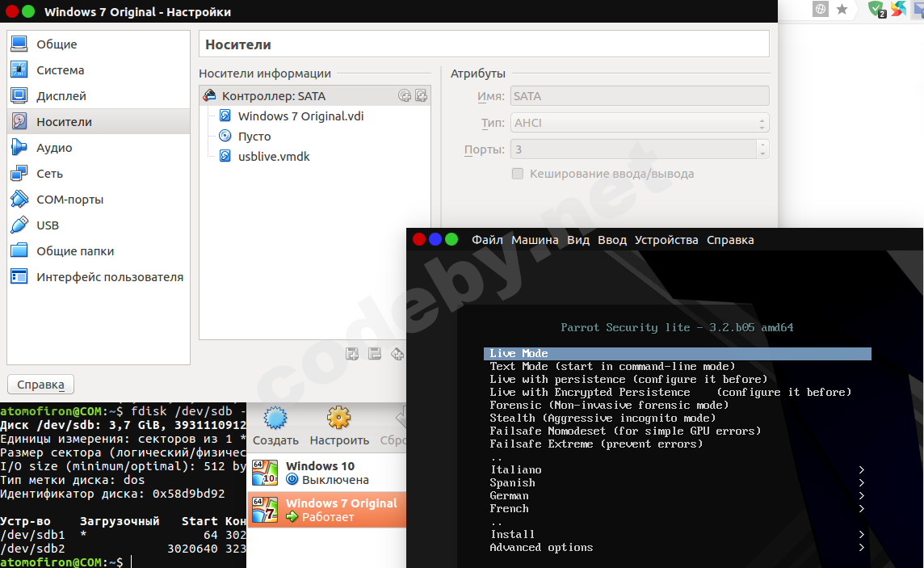Click the Порты spinner arrows

click(762, 149)
